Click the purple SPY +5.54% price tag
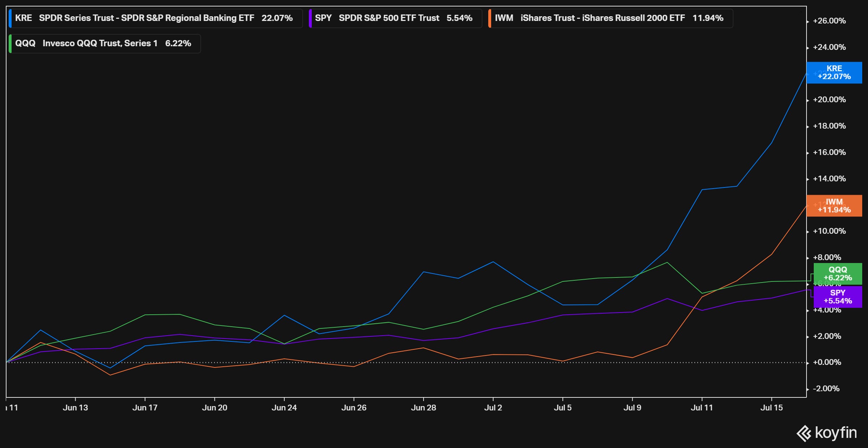This screenshot has height=448, width=868. pos(838,297)
